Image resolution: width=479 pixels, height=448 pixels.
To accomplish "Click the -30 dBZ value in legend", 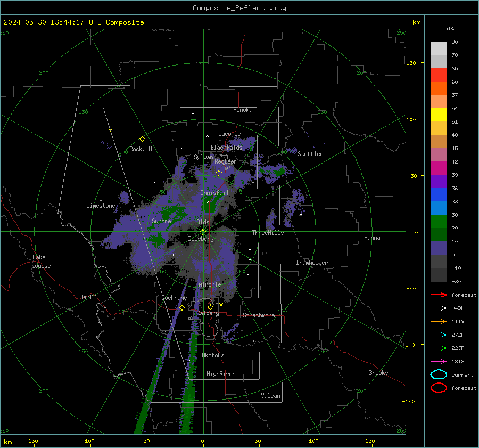I will 456,281.
